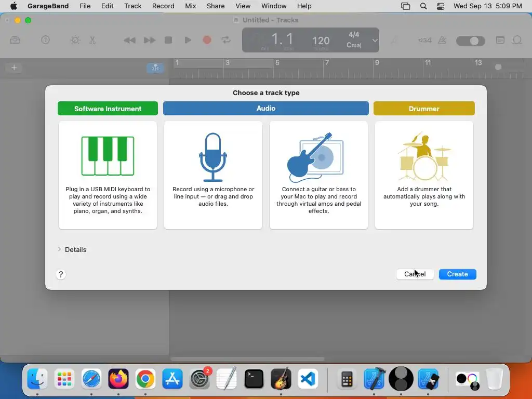The width and height of the screenshot is (532, 399).
Task: Click the Cmaj key signature
Action: [354, 45]
